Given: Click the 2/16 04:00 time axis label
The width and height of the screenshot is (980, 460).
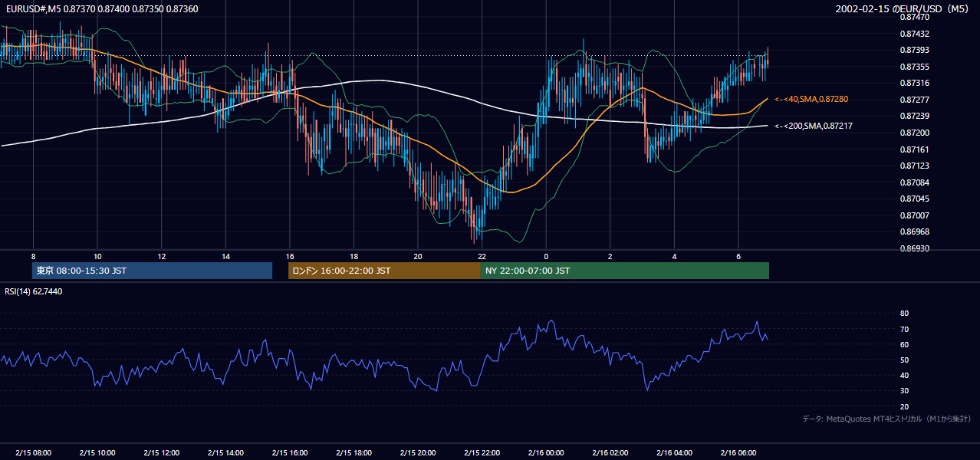Looking at the screenshot, I should pos(674,453).
